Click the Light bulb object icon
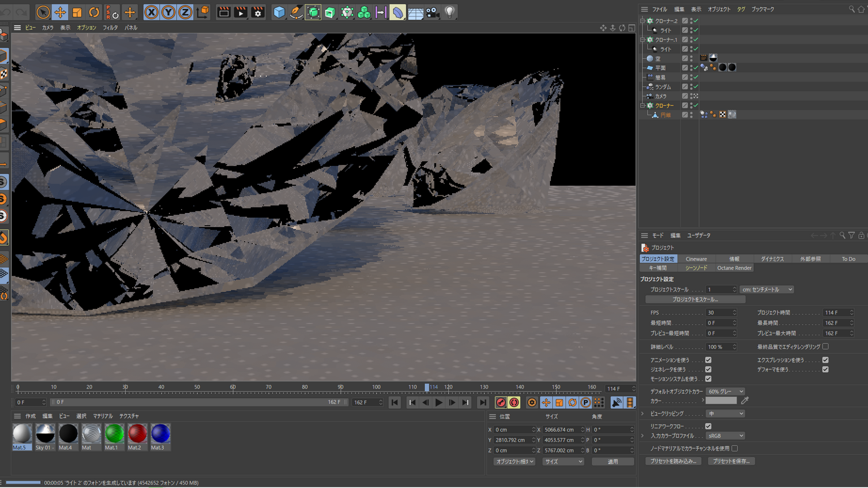This screenshot has height=488, width=868. tap(449, 12)
